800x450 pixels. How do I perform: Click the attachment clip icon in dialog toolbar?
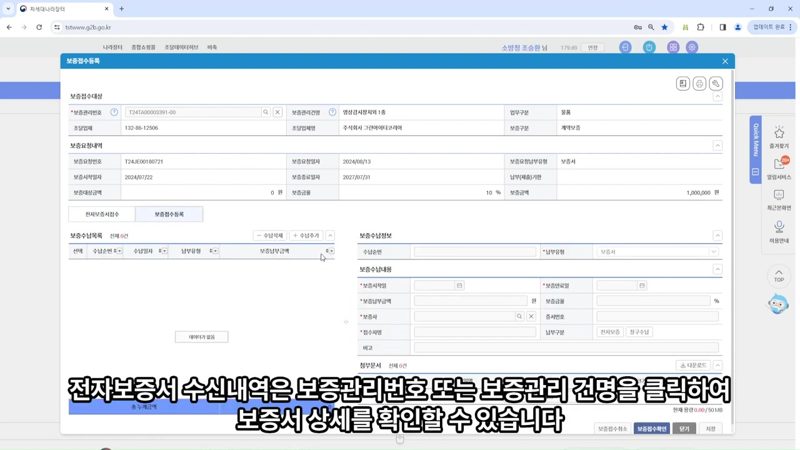[x=716, y=84]
